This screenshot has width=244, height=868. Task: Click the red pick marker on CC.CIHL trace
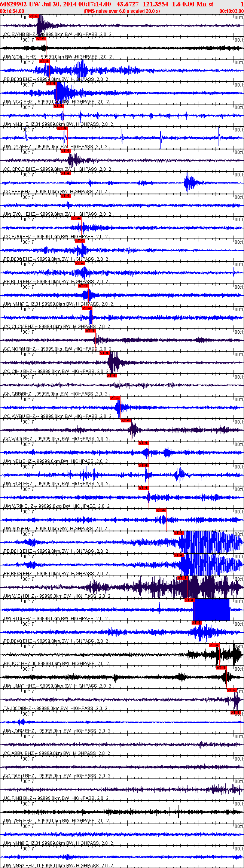105,353
